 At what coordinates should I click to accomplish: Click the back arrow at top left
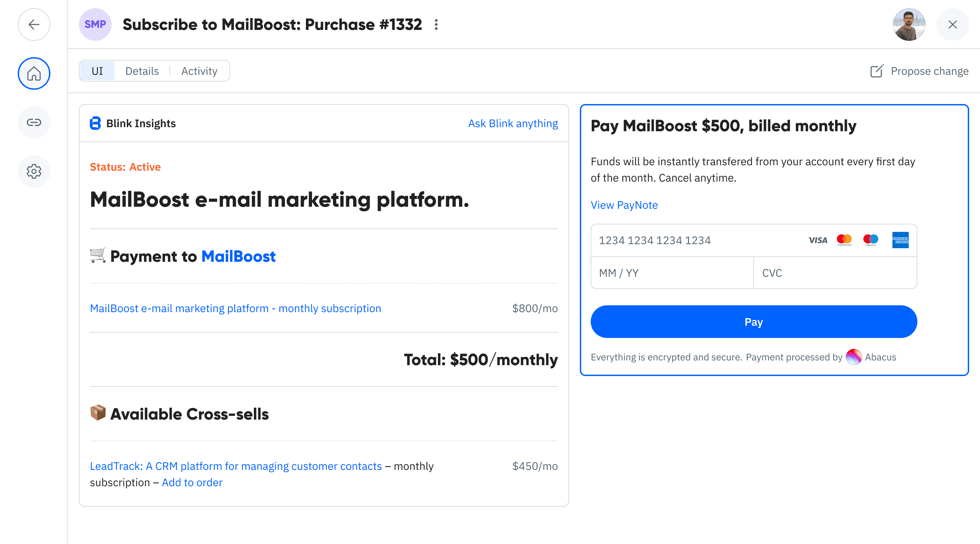(x=34, y=24)
